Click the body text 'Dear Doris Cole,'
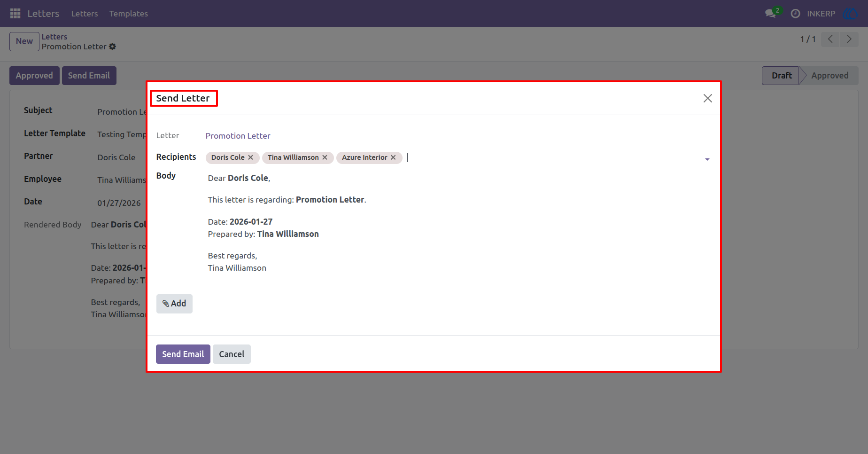 239,178
